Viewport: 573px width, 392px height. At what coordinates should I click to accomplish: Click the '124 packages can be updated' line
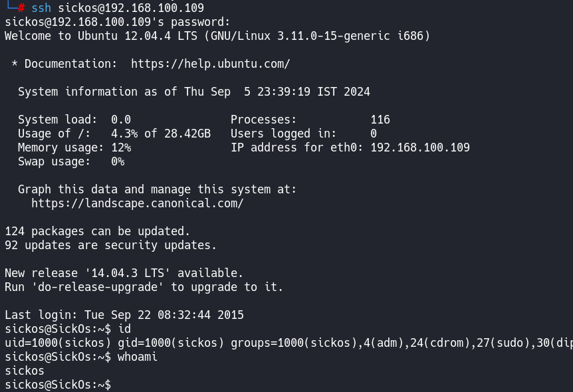pos(98,231)
